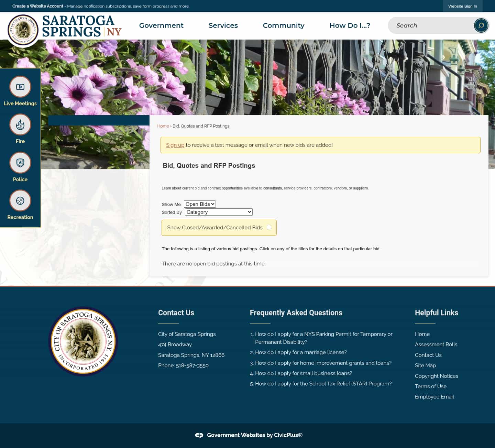
Task: Select the Live Meetings sidebar icon
Action: [20, 87]
